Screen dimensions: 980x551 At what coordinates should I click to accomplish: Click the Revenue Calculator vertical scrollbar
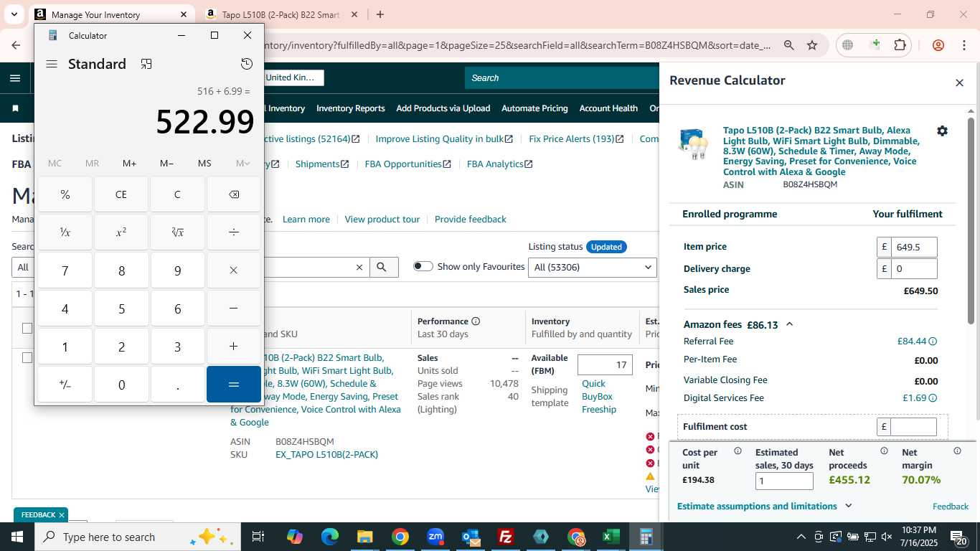pos(972,222)
